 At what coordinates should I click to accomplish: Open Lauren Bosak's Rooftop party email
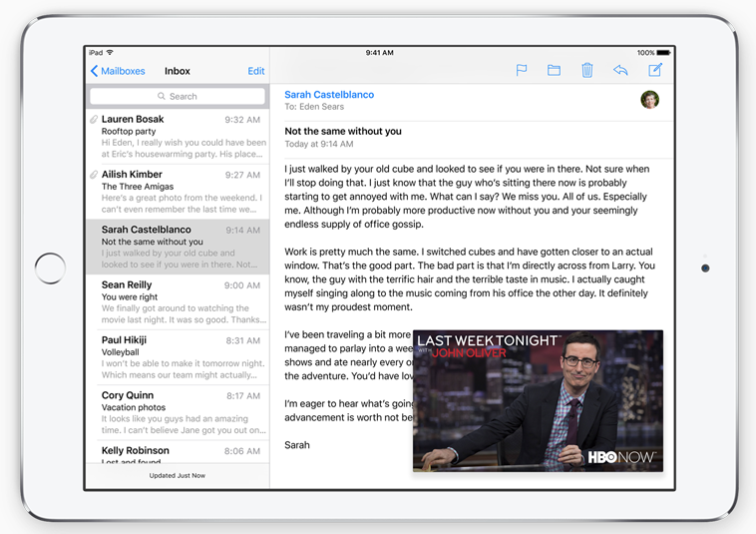click(x=180, y=137)
